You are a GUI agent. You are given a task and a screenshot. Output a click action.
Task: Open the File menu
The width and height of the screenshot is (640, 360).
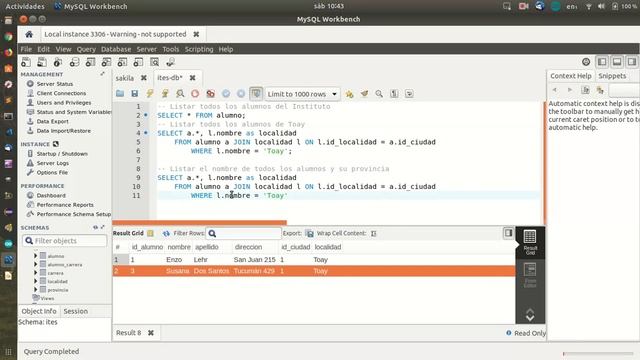[x=26, y=49]
